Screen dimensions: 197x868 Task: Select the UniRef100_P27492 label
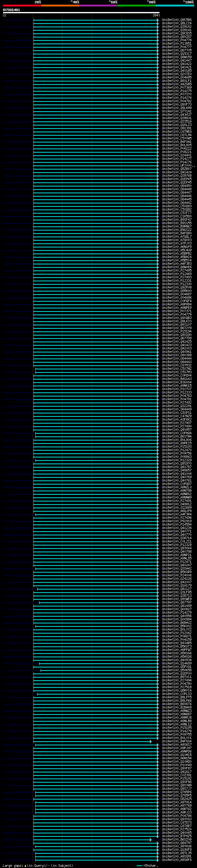pyautogui.click(x=177, y=403)
